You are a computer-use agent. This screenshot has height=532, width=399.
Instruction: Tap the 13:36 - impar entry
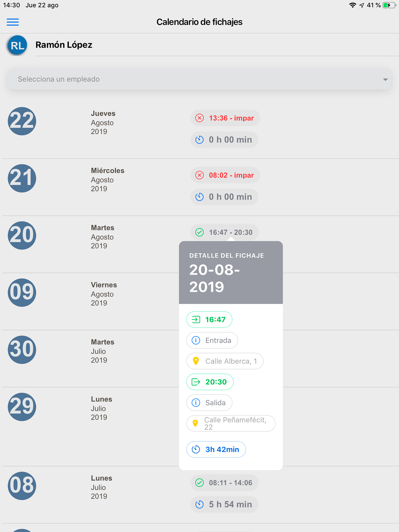pos(225,118)
